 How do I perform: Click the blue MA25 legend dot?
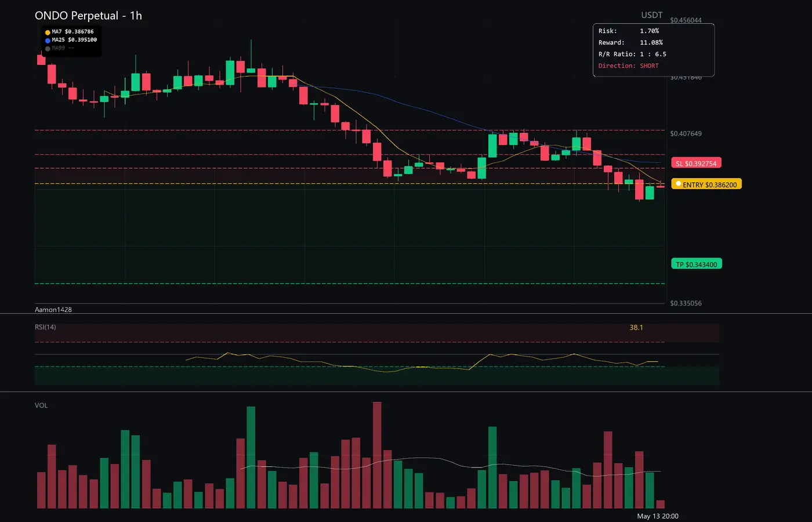48,41
